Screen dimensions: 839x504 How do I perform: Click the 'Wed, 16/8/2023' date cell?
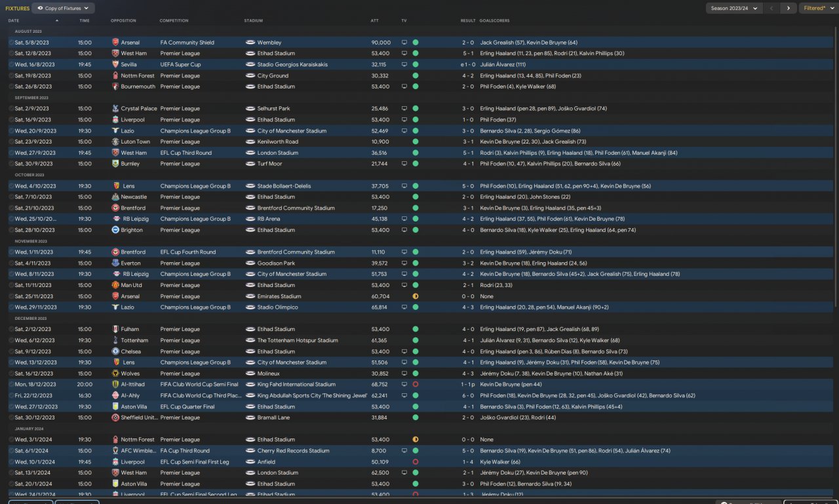coord(33,65)
